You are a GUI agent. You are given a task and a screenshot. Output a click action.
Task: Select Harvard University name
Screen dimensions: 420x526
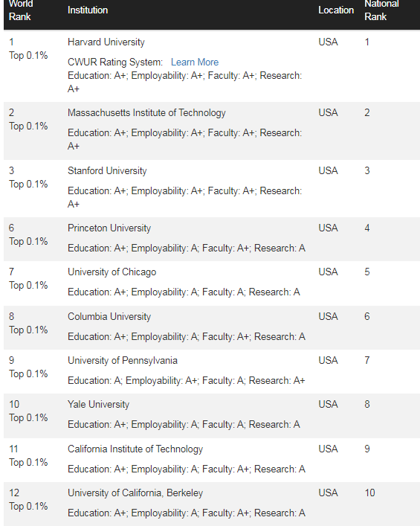click(106, 42)
